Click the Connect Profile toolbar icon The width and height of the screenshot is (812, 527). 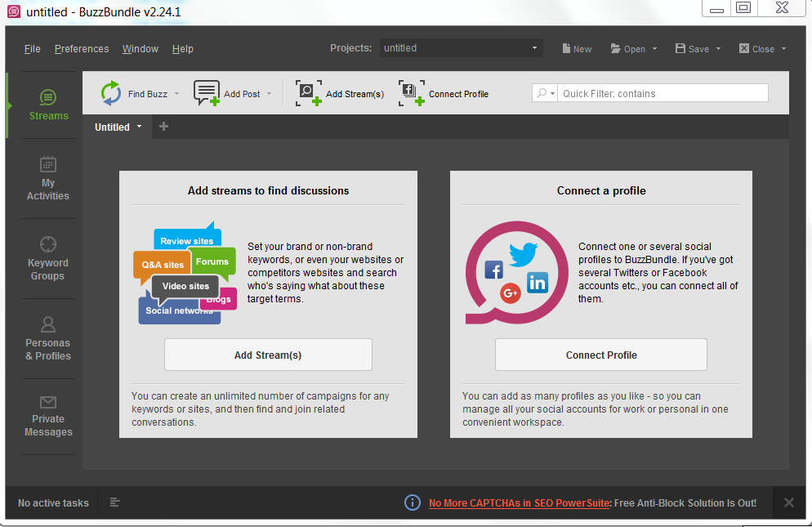pos(412,93)
